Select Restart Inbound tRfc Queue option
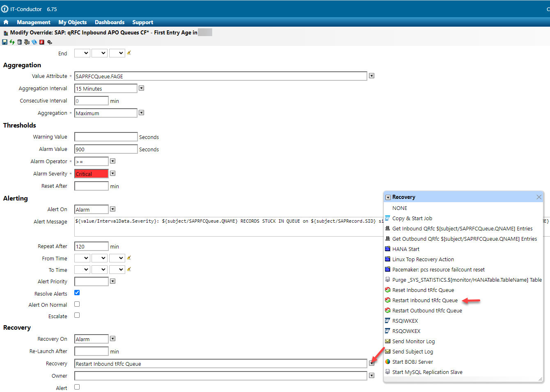This screenshot has height=392, width=550. 424,301
